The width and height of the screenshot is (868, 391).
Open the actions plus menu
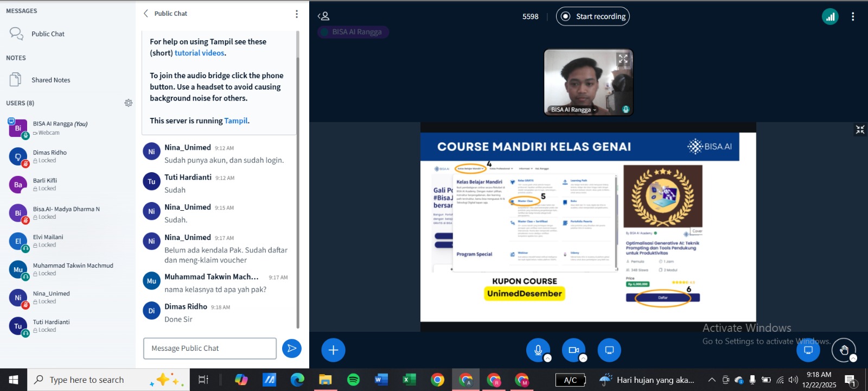[333, 350]
